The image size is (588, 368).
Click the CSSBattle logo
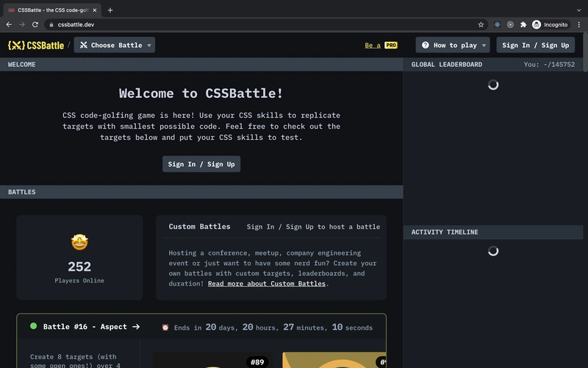pyautogui.click(x=36, y=46)
